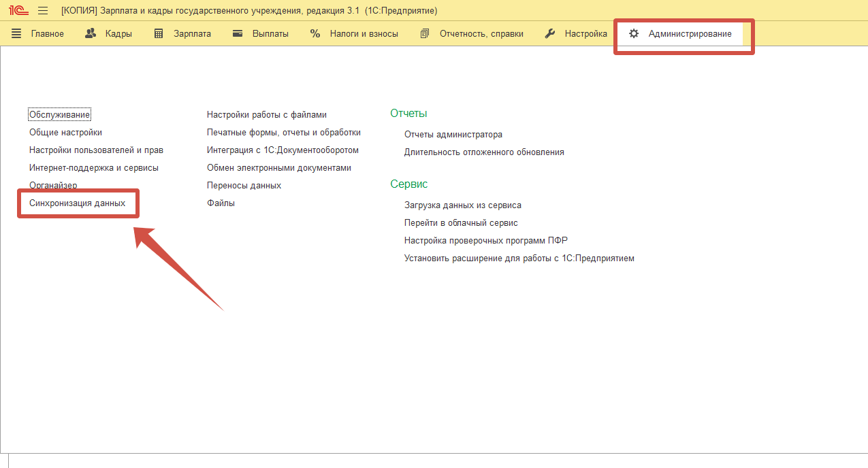Open the hamburger main menu in title bar

pyautogui.click(x=43, y=11)
